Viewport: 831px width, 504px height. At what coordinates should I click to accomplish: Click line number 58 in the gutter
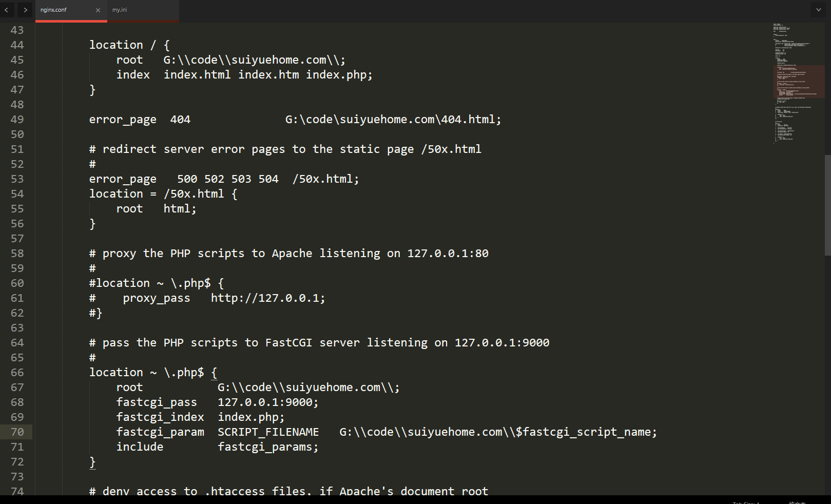coord(17,254)
